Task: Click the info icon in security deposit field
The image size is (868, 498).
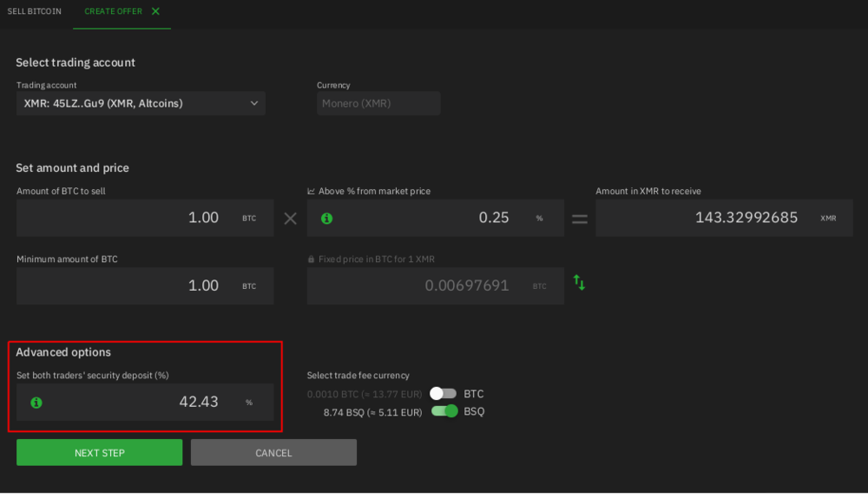Action: click(36, 403)
